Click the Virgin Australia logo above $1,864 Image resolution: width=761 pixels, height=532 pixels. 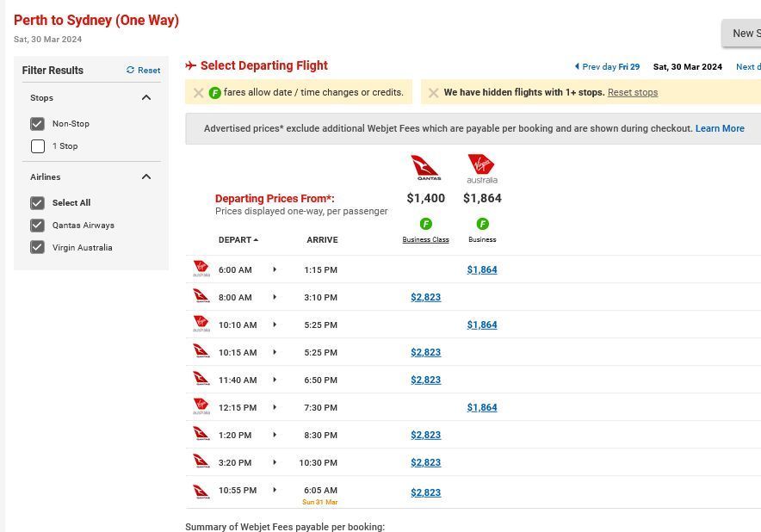point(482,169)
